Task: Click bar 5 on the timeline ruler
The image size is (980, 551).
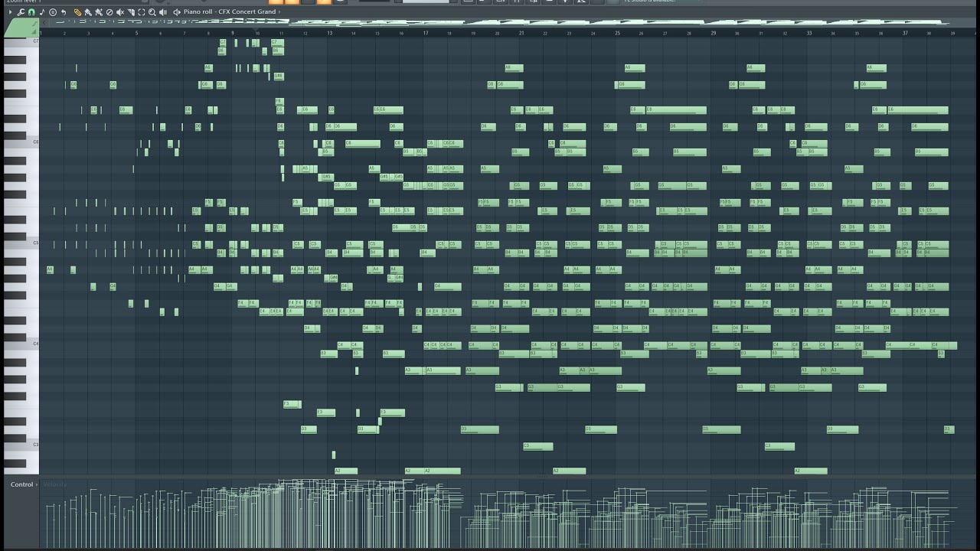Action: (136, 33)
